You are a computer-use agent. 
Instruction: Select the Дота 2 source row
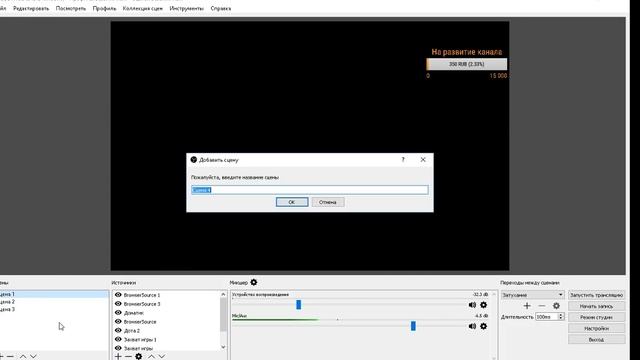coord(167,331)
